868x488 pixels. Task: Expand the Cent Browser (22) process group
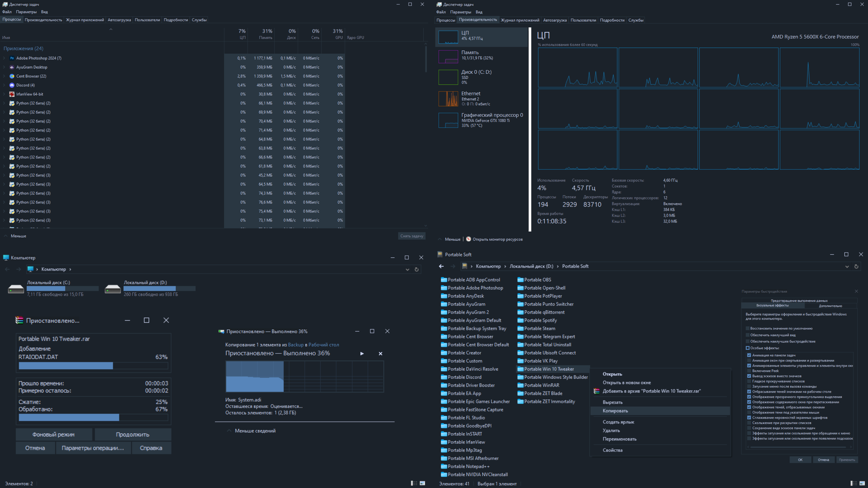point(4,76)
